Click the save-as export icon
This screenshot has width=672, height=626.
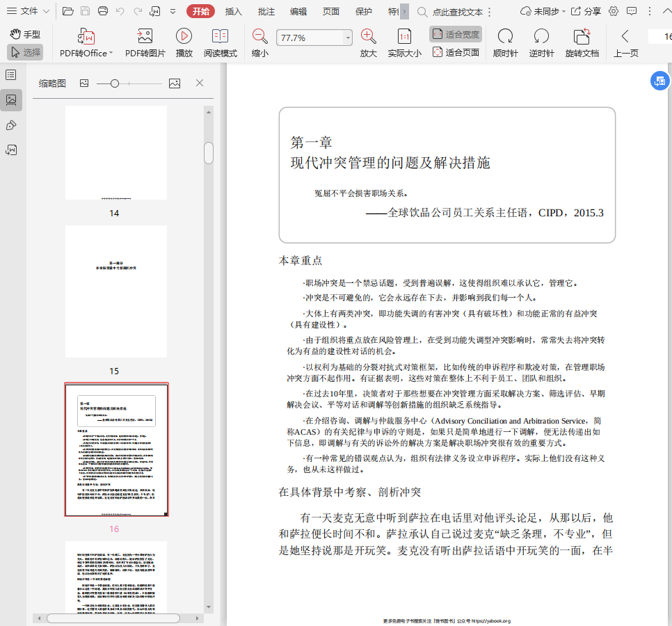coord(154,11)
